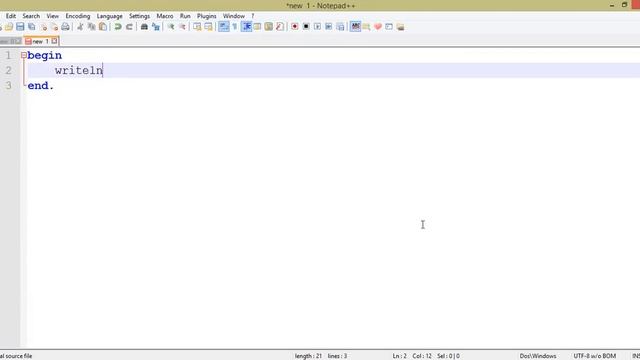Toggle synchronized horizontal scrolling
Viewport: 640px width, 360px height.
coord(208,27)
